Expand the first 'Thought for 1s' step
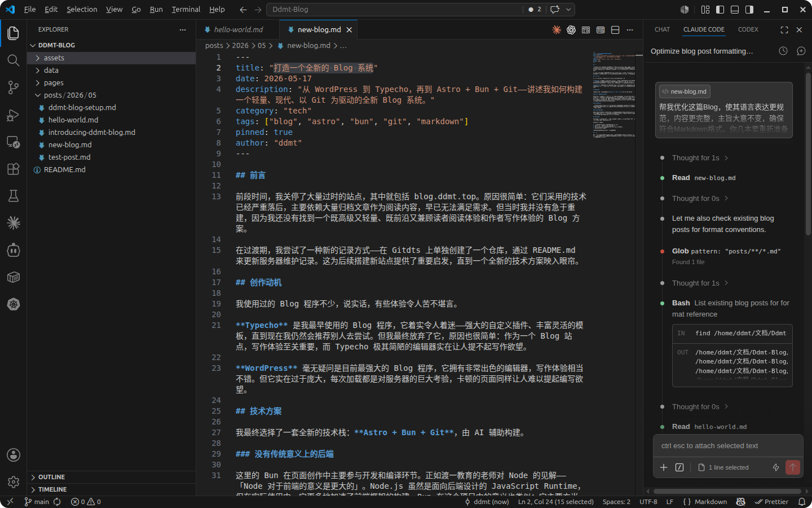 [x=700, y=158]
